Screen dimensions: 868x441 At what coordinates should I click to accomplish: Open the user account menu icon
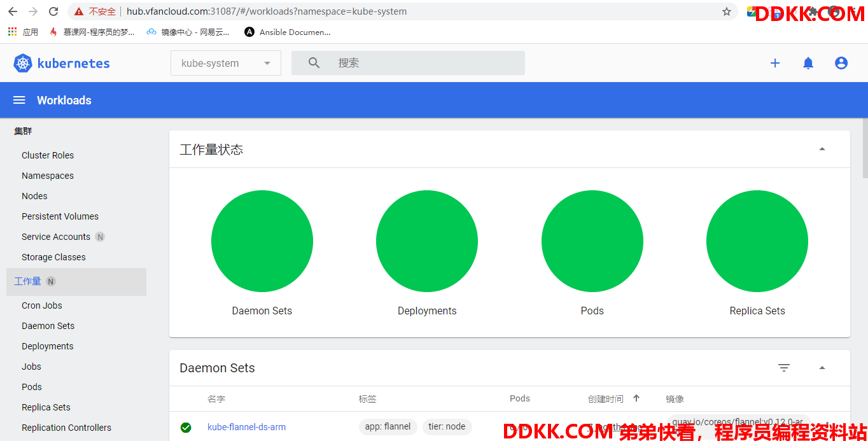pos(841,63)
